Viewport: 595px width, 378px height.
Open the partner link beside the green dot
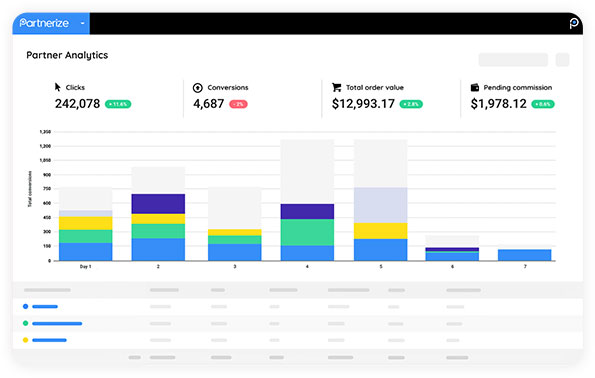57,323
